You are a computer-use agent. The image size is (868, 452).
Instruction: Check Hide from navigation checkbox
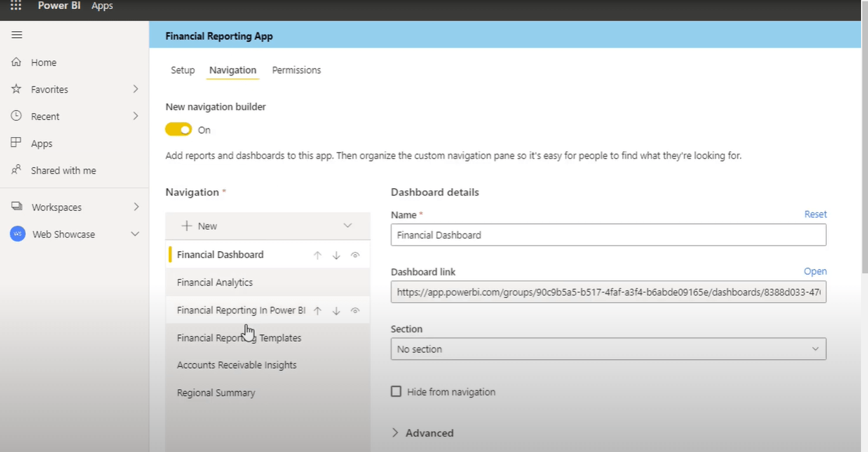click(396, 392)
